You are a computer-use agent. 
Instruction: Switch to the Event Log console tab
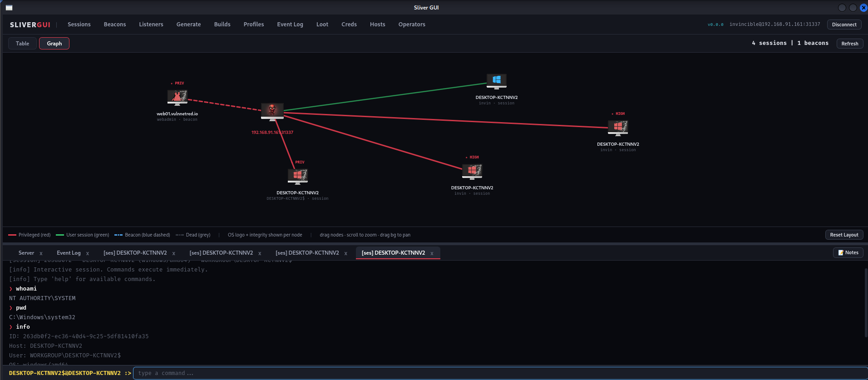[x=69, y=253]
